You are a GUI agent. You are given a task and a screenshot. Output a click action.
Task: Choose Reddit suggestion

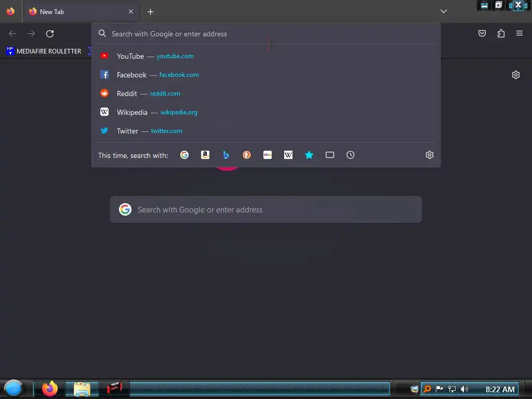click(x=266, y=94)
